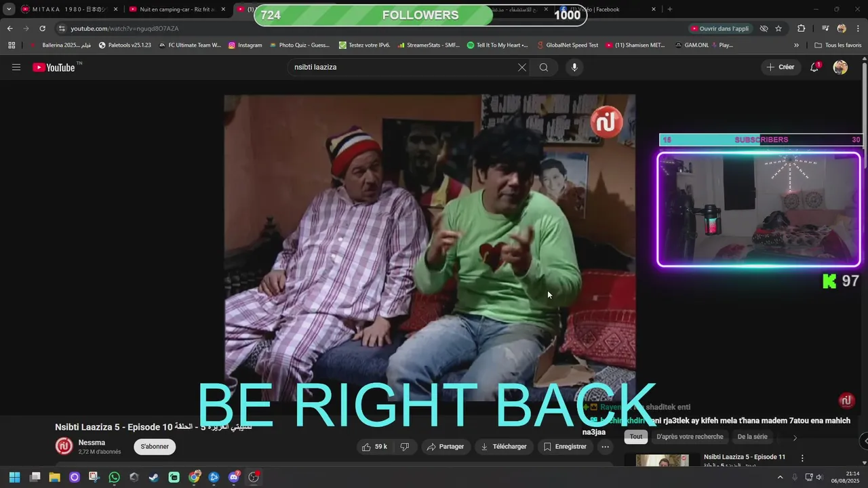868x488 pixels.
Task: Open a new Chrome tab
Action: pos(670,9)
